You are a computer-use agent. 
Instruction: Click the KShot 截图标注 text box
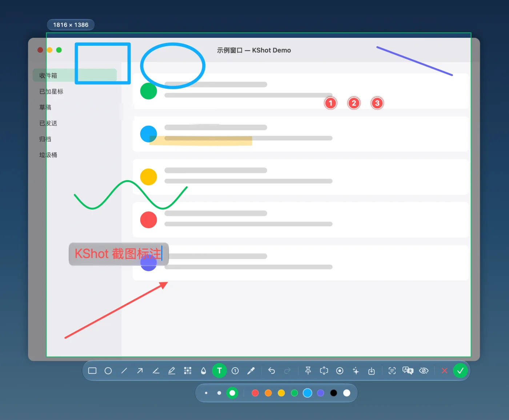click(x=119, y=254)
